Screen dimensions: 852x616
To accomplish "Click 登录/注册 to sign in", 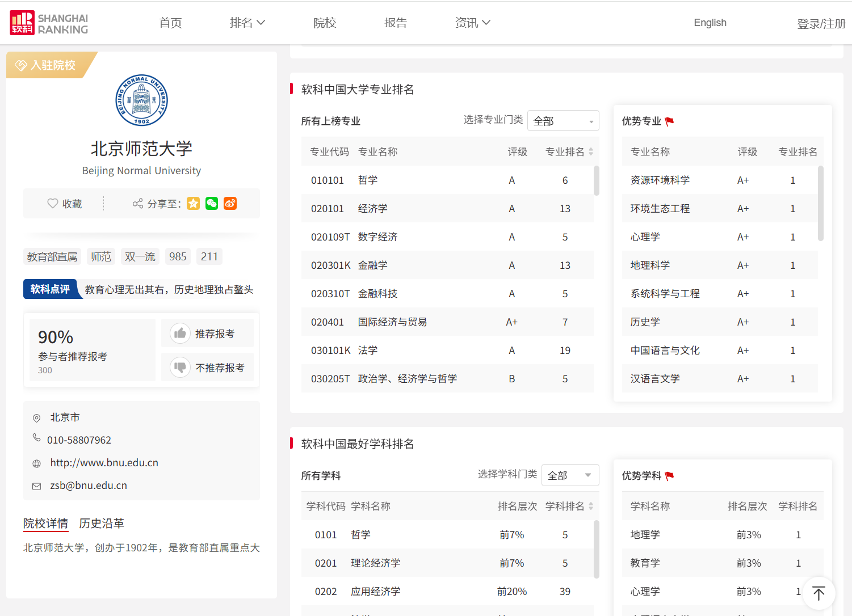I will (x=821, y=24).
